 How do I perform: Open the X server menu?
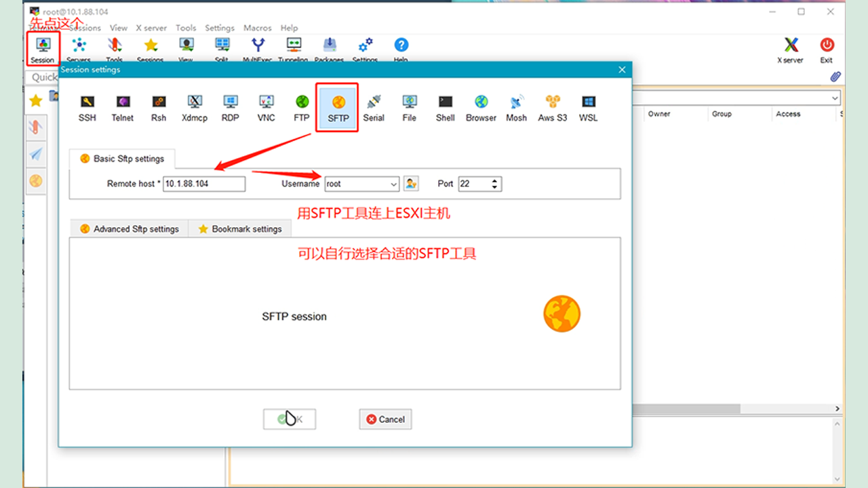(x=151, y=28)
